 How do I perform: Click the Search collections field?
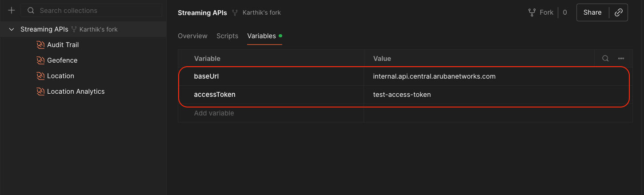pyautogui.click(x=98, y=11)
